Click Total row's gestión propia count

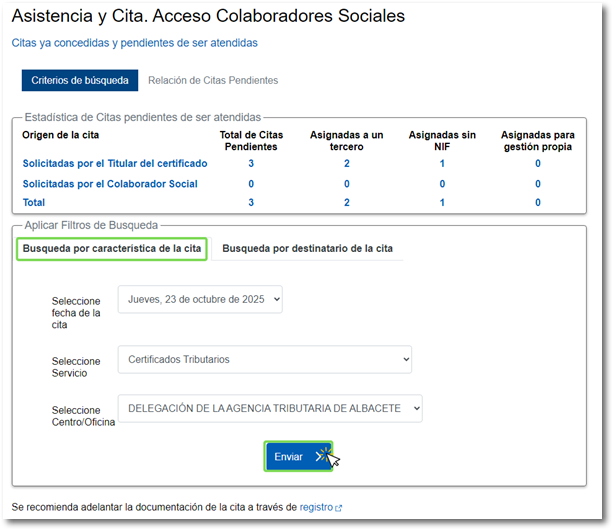537,203
